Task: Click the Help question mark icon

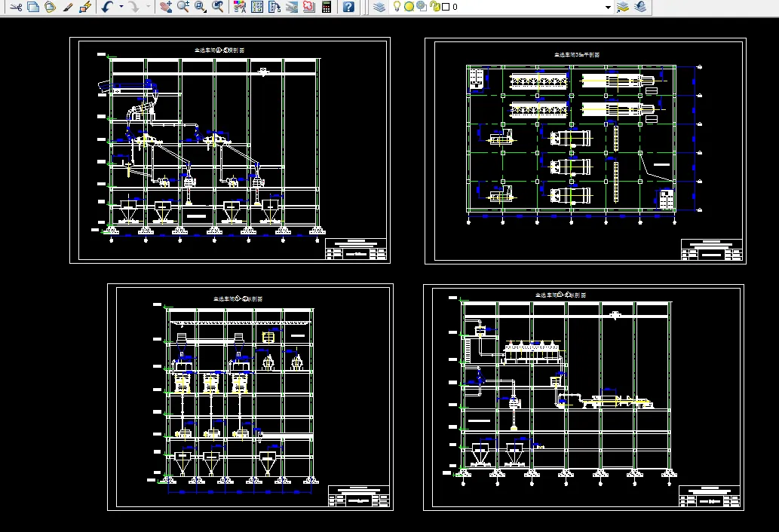Action: pos(348,7)
